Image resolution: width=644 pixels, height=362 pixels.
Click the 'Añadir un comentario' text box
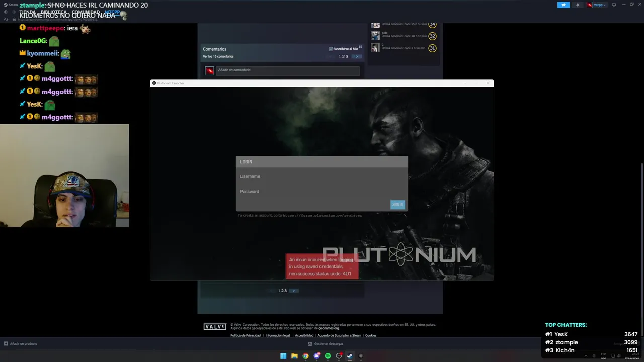point(288,70)
